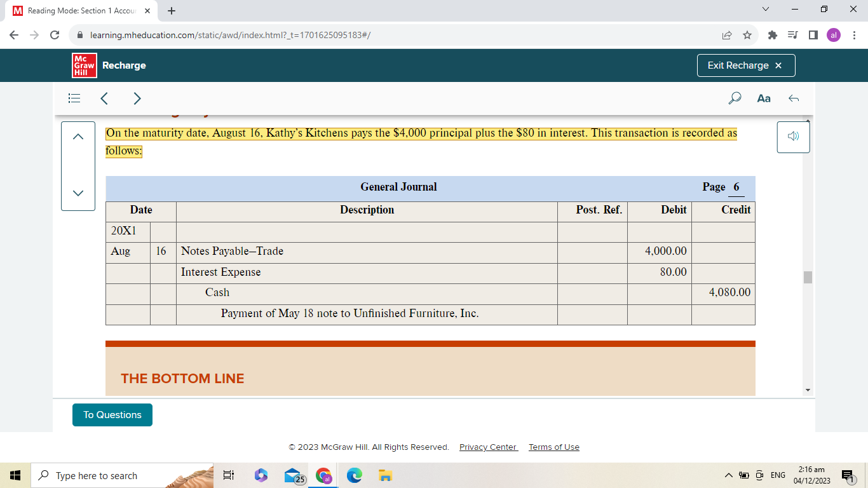Toggle the browser side panel
The height and width of the screenshot is (488, 868).
click(813, 35)
